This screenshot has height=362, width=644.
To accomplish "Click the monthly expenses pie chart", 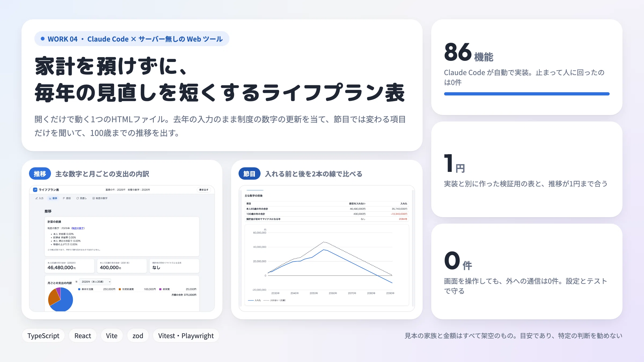I will point(61,299).
